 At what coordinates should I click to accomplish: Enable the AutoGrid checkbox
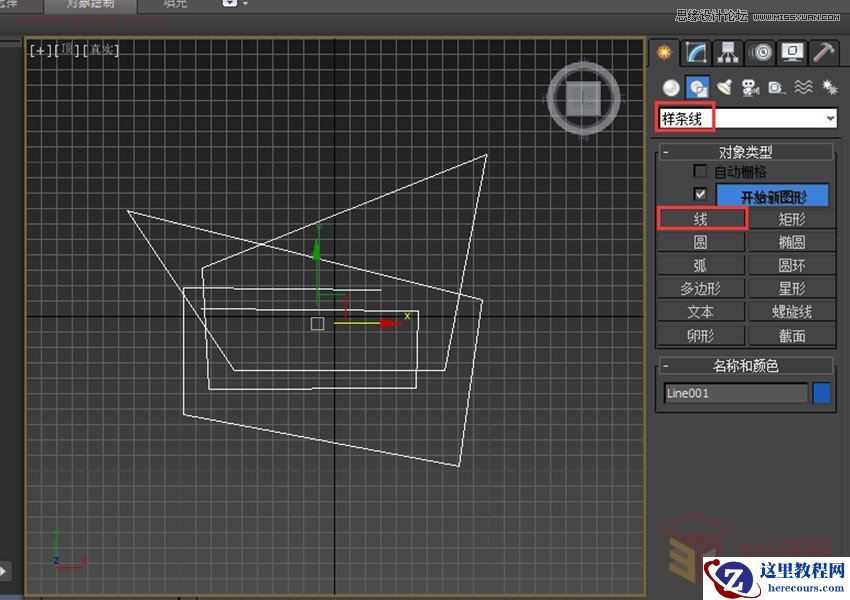coord(700,171)
